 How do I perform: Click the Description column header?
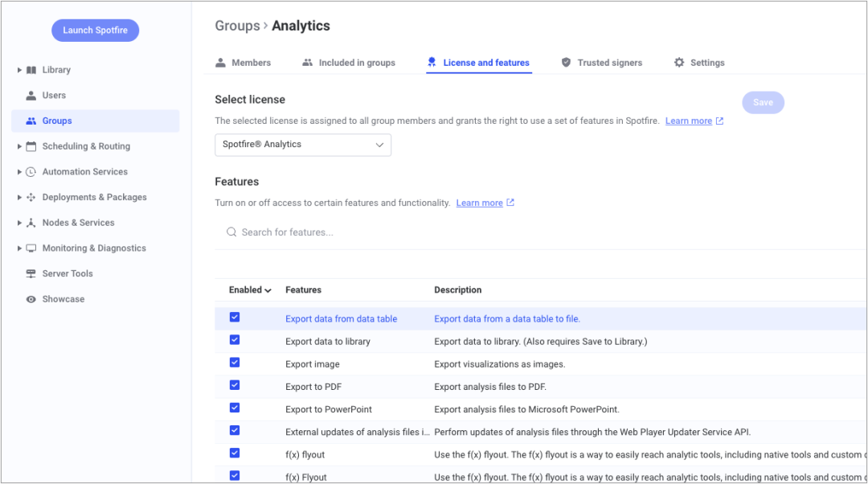click(x=458, y=290)
